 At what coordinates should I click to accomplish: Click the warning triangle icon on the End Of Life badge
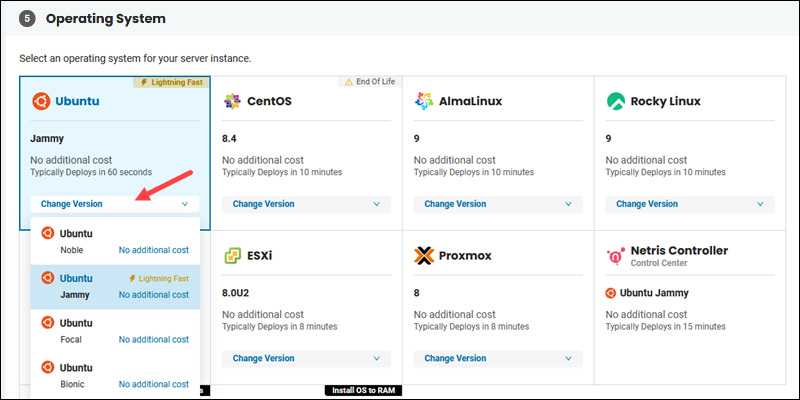(349, 82)
